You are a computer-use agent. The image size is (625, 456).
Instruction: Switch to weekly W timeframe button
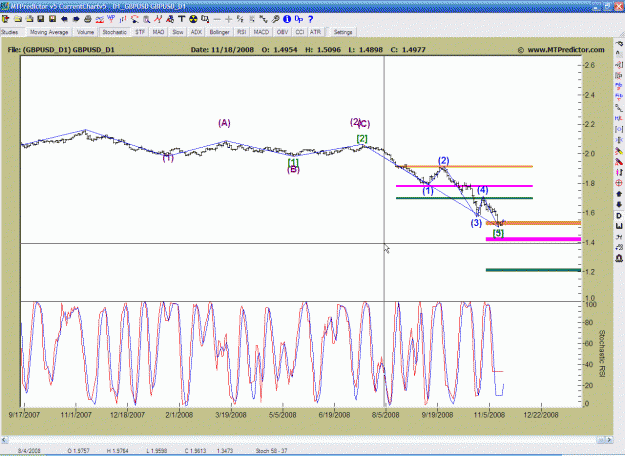(x=619, y=226)
